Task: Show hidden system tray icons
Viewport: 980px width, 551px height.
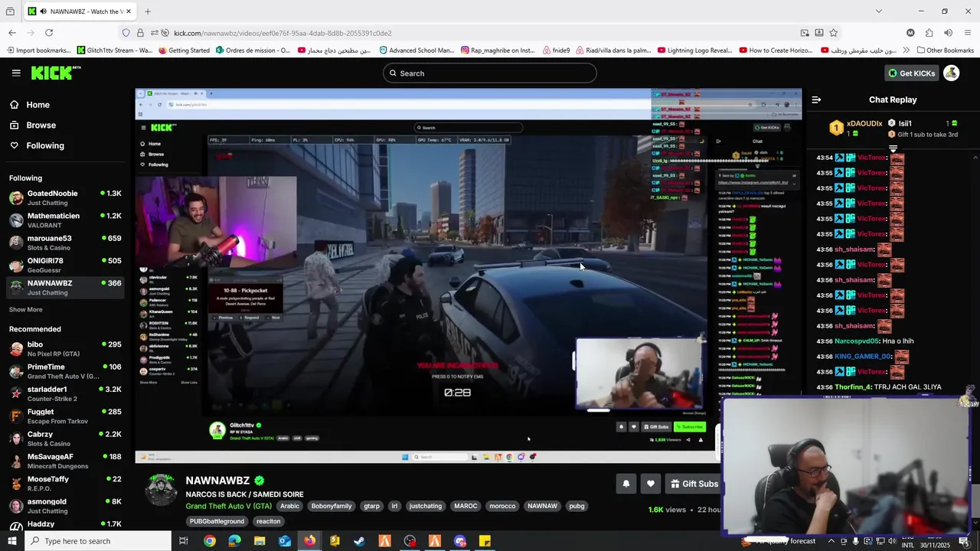Action: [831, 541]
